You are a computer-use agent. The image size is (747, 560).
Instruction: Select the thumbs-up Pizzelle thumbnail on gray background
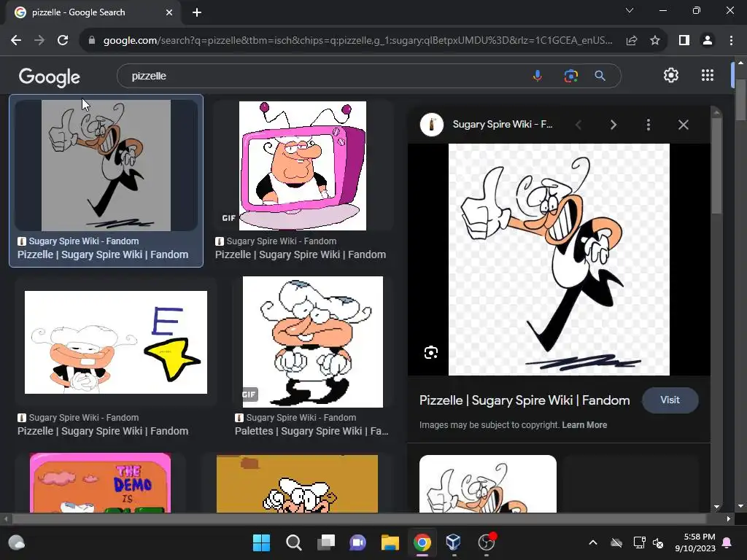[107, 166]
